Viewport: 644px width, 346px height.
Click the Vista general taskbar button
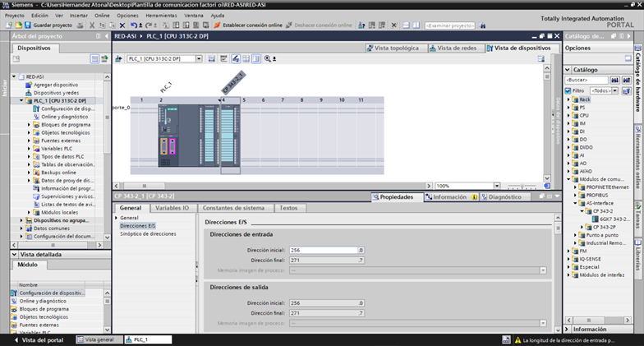click(99, 340)
